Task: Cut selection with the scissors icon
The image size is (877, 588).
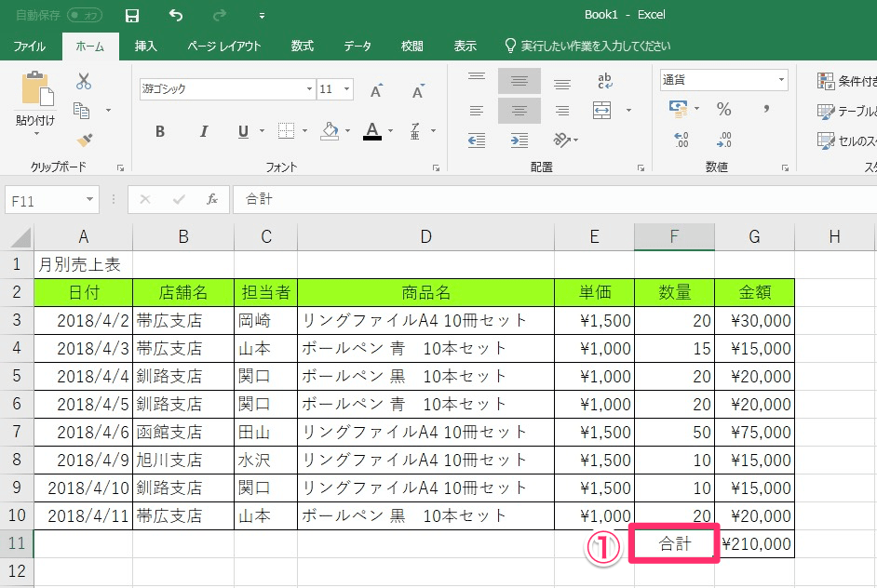Action: pyautogui.click(x=84, y=82)
